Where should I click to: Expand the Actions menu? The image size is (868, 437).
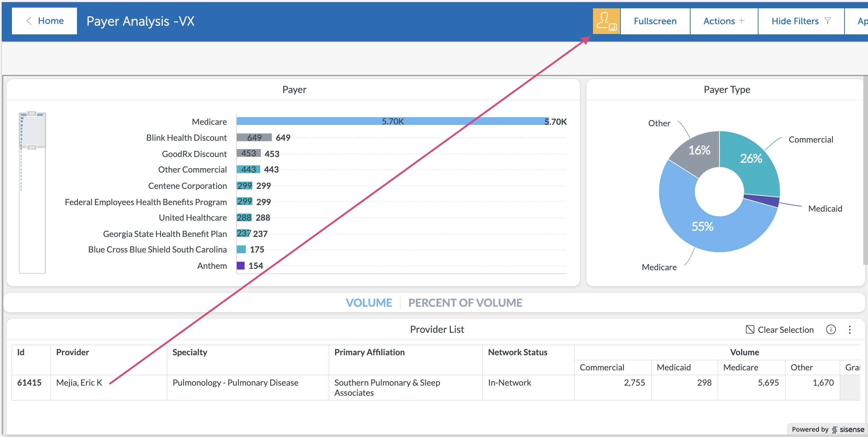coord(719,21)
